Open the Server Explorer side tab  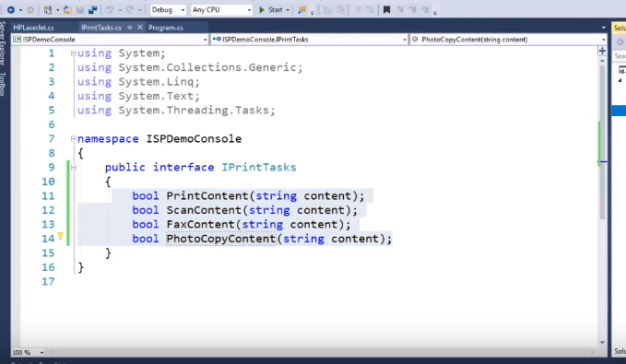3,43
